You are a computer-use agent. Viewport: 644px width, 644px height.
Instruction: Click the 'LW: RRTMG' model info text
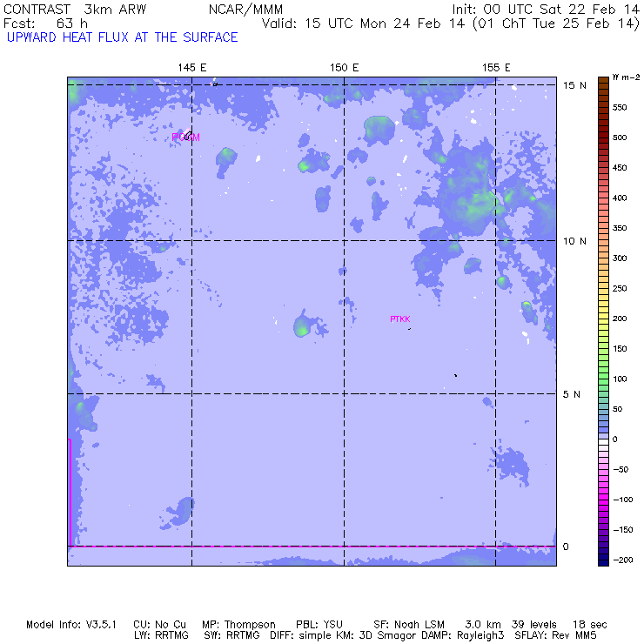(161, 635)
